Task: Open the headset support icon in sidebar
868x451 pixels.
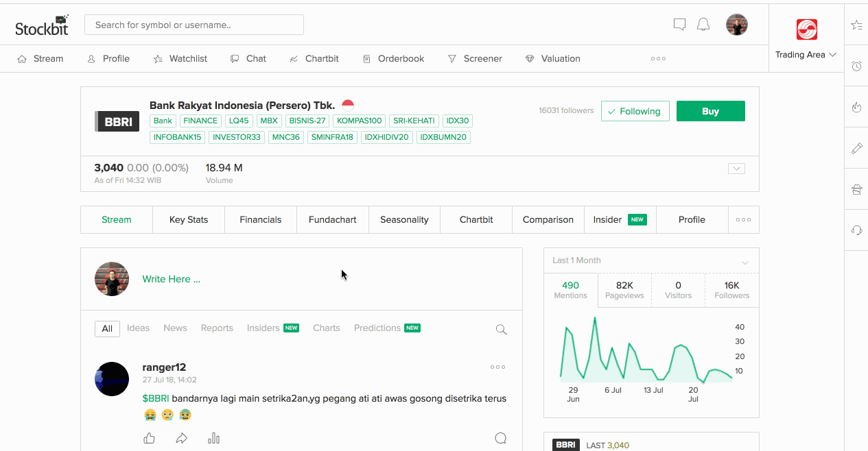Action: pyautogui.click(x=856, y=230)
